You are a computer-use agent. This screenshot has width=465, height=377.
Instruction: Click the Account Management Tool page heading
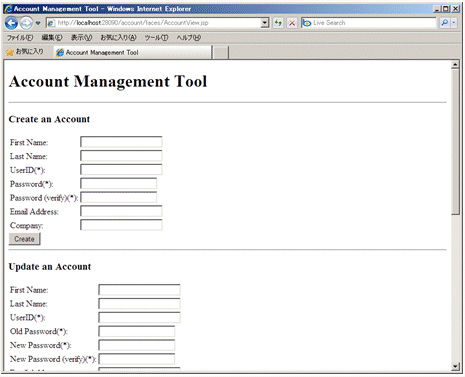click(x=108, y=82)
